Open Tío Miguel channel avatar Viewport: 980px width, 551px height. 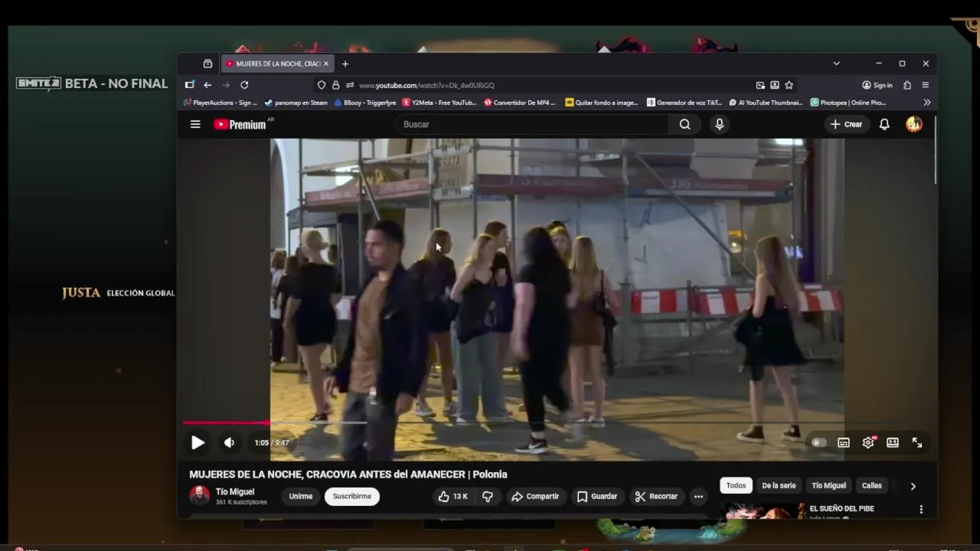(x=199, y=496)
